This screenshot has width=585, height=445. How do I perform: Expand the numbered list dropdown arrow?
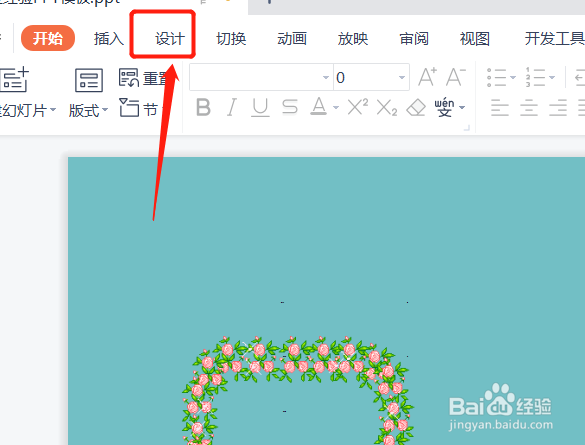tap(552, 78)
